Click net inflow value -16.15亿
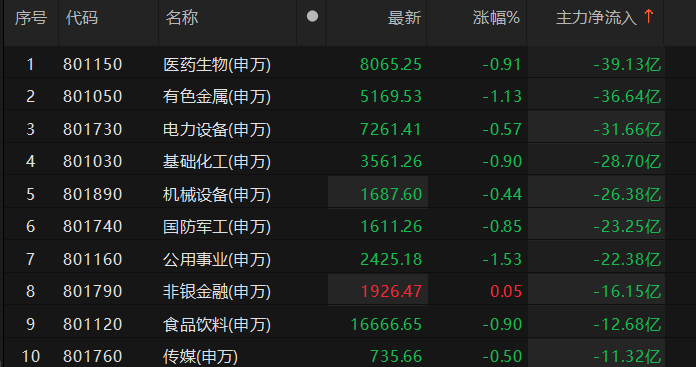This screenshot has height=367, width=696. [627, 291]
